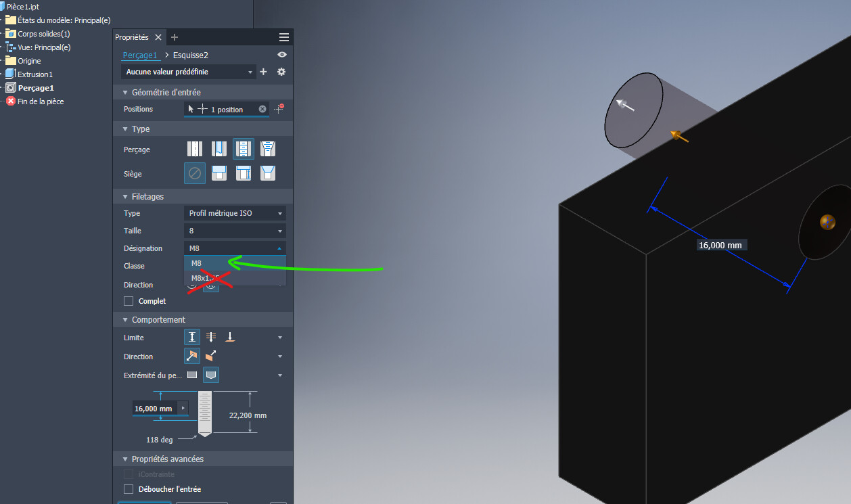Select angled drill point end icon
Screen dimensions: 851x504
pyautogui.click(x=211, y=375)
